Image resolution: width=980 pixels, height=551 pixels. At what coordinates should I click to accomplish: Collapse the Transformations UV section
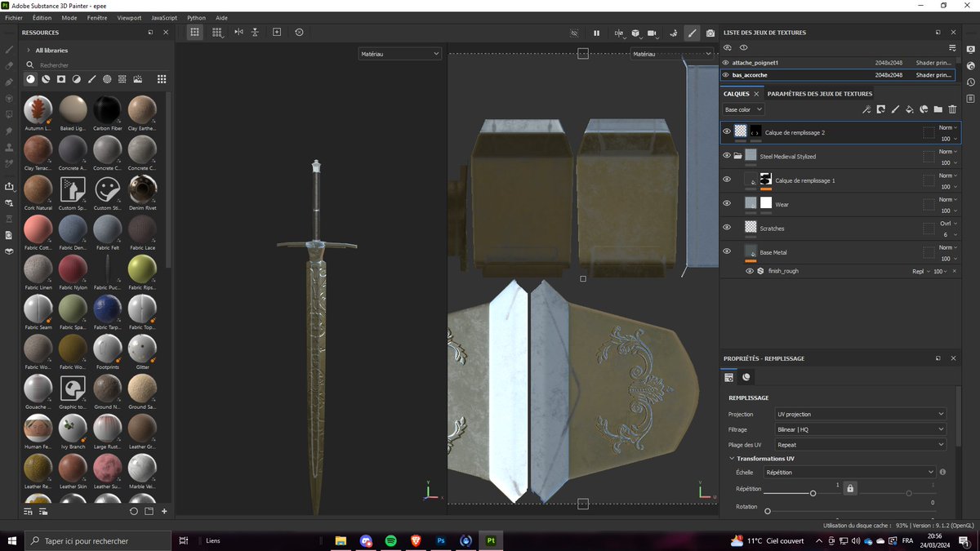pos(731,458)
